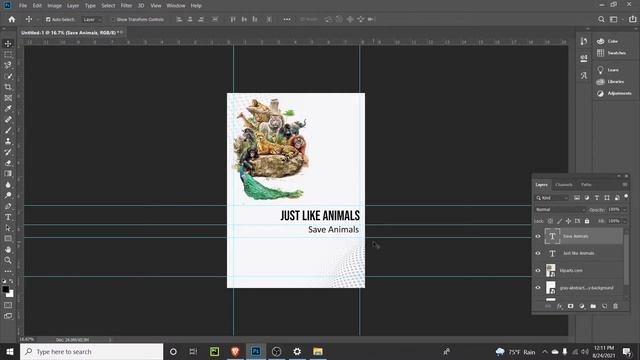The image size is (640, 360).
Task: Select the Eyedropper tool
Action: pos(8,109)
